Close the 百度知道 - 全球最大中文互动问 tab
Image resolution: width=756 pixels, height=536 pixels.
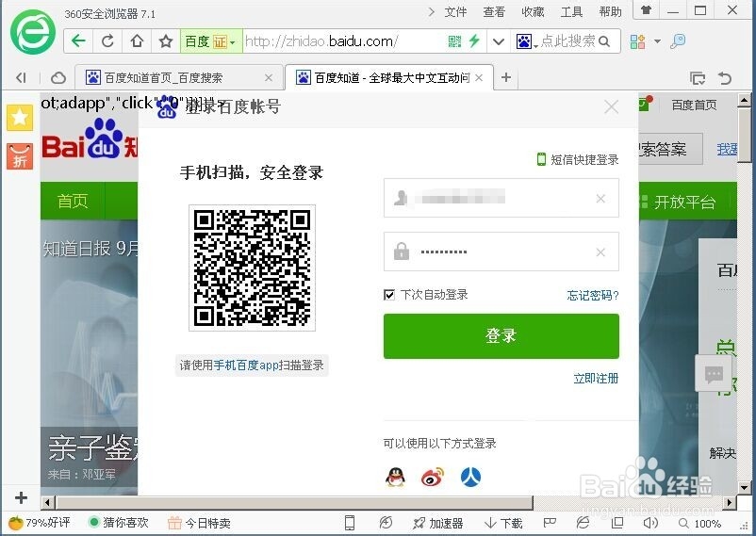coord(479,77)
